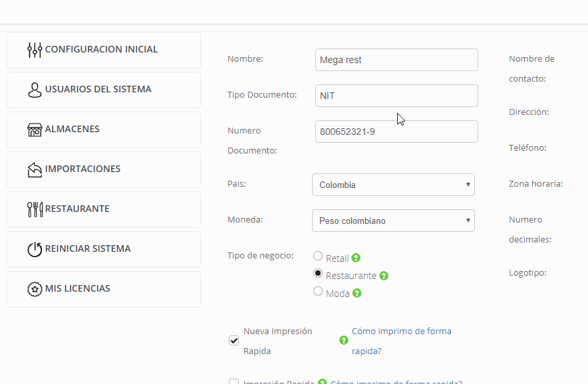This screenshot has width=588, height=384.
Task: Expand the Moneda dropdown for Peso colombiano
Action: (x=393, y=220)
